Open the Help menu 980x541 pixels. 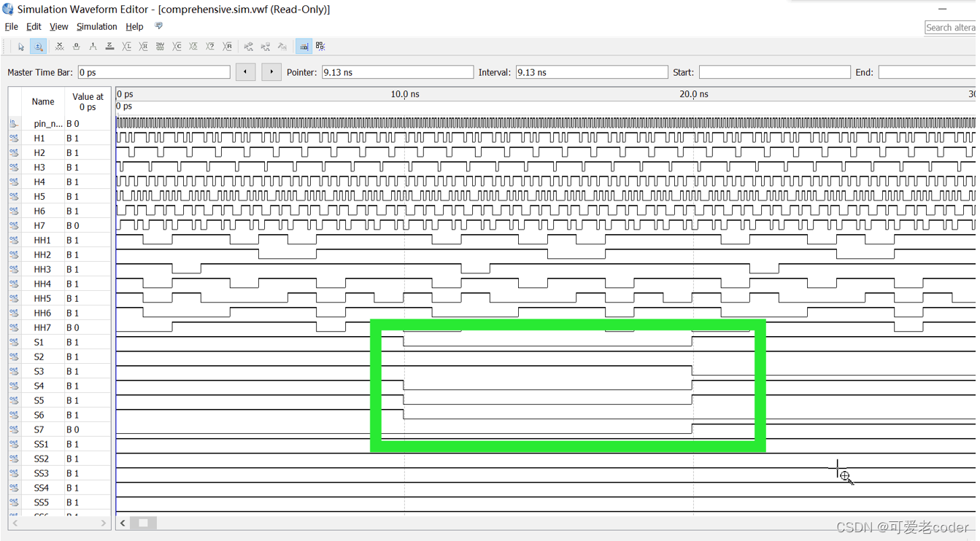click(134, 26)
